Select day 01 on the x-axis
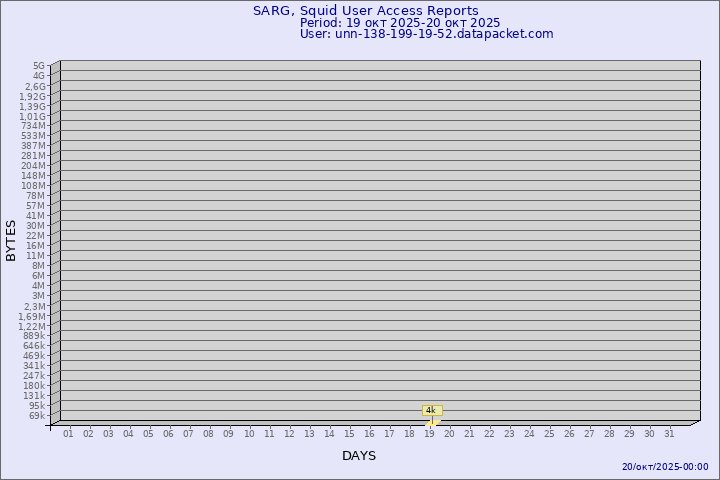720x480 pixels. (x=68, y=433)
